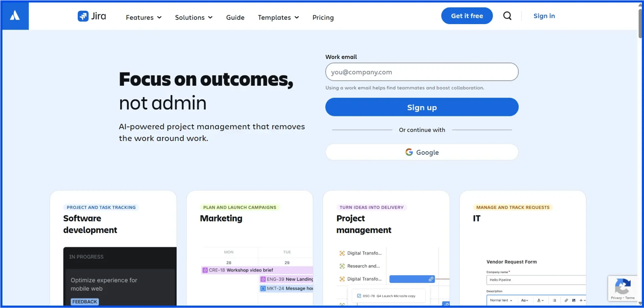
Task: Open the IT card heading
Action: pyautogui.click(x=477, y=218)
